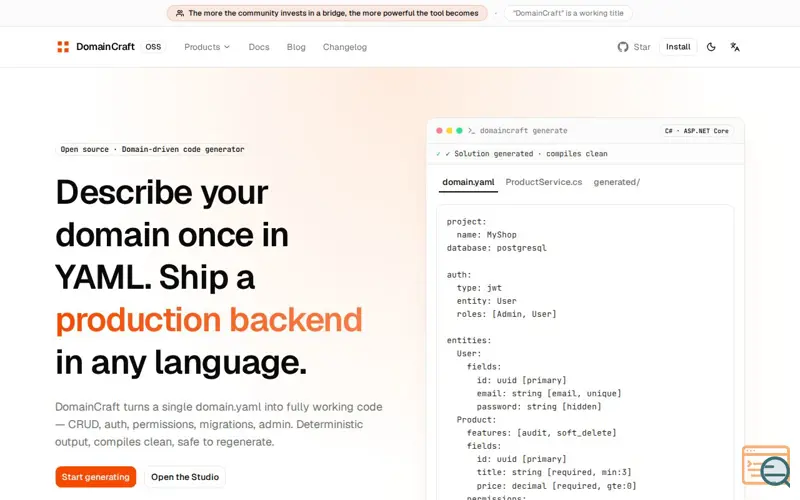This screenshot has width=800, height=500.
Task: Click the GitHub icon next to Star
Action: click(622, 47)
